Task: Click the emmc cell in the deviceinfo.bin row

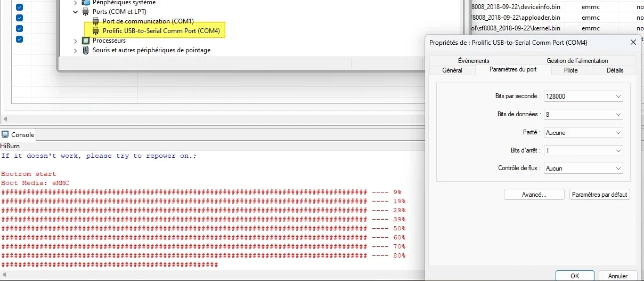Action: pyautogui.click(x=591, y=7)
